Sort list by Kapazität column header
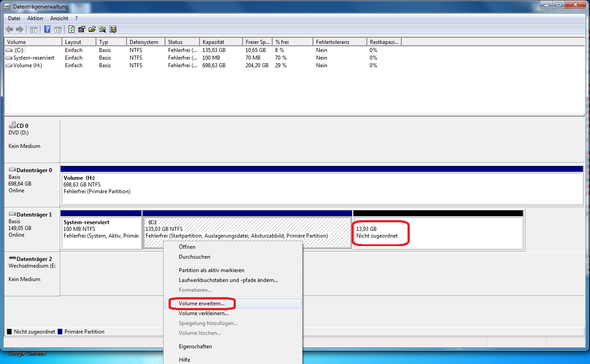Viewport: 590px width, 364px height. 221,42
